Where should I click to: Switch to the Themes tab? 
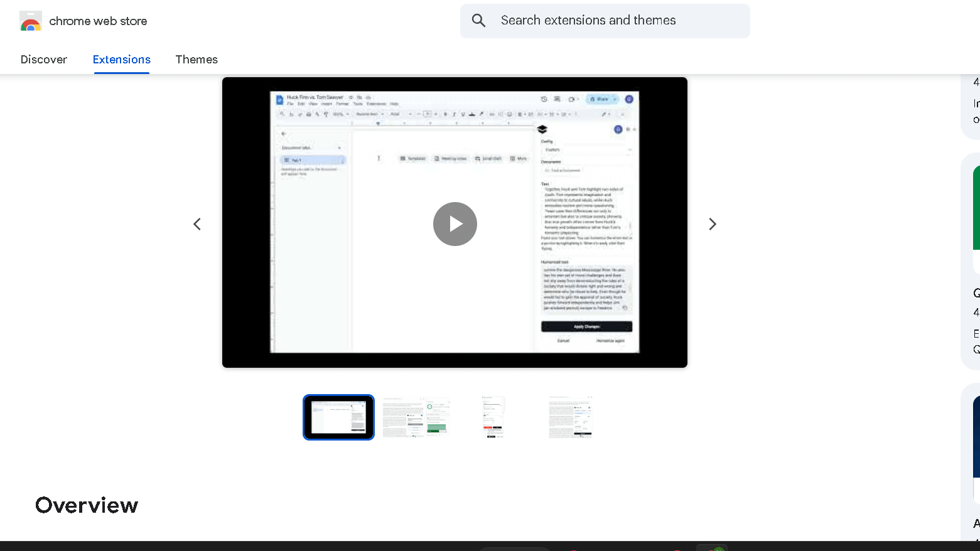pos(197,60)
